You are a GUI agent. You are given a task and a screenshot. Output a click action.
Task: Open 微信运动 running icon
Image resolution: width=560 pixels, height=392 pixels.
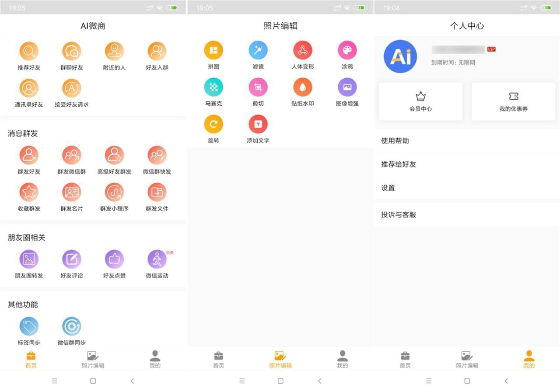click(157, 259)
